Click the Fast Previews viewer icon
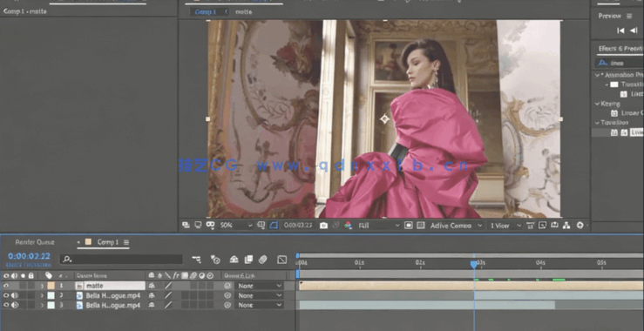The image size is (644, 331). click(543, 225)
